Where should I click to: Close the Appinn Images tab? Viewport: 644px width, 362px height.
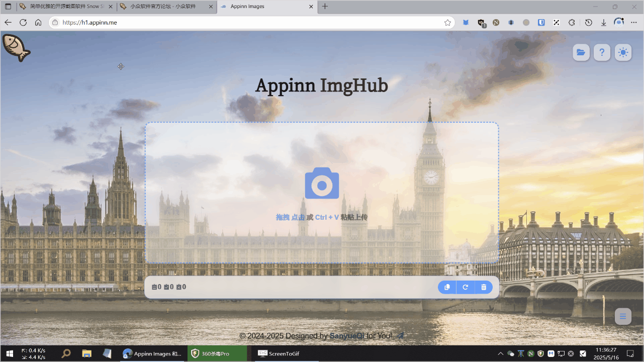point(311,7)
